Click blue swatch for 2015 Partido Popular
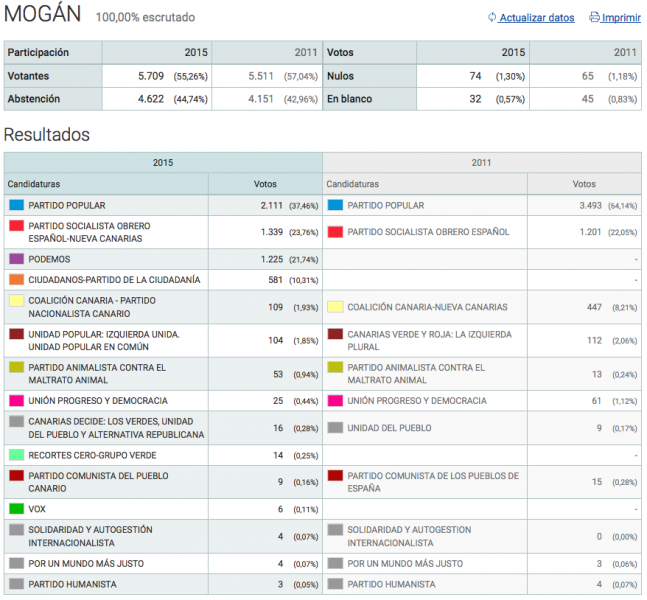Image resolution: width=647 pixels, height=600 pixels. (x=17, y=205)
